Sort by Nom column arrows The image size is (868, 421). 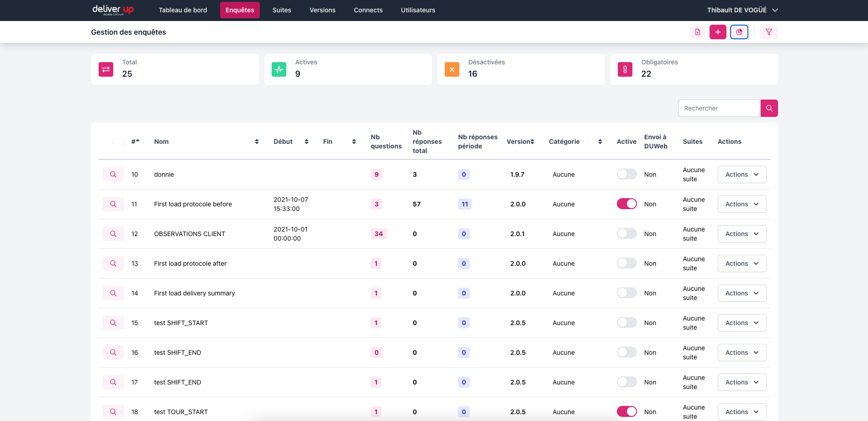(257, 142)
